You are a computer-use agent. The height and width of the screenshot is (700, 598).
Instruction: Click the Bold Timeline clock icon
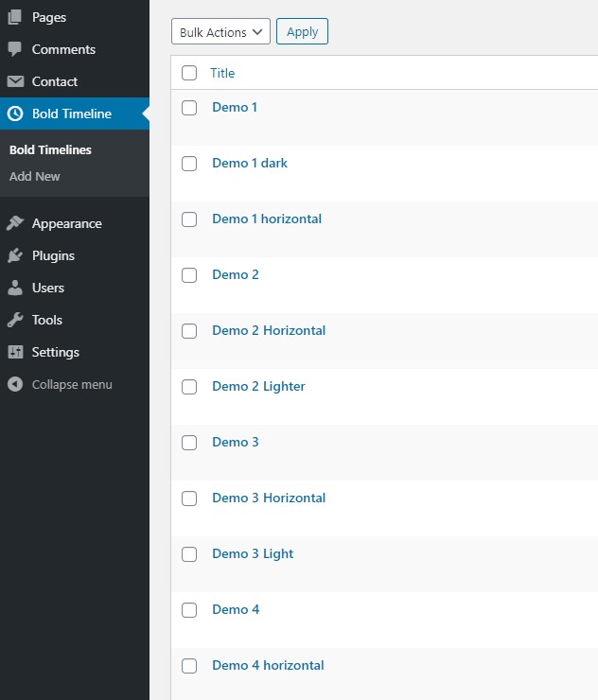point(15,114)
